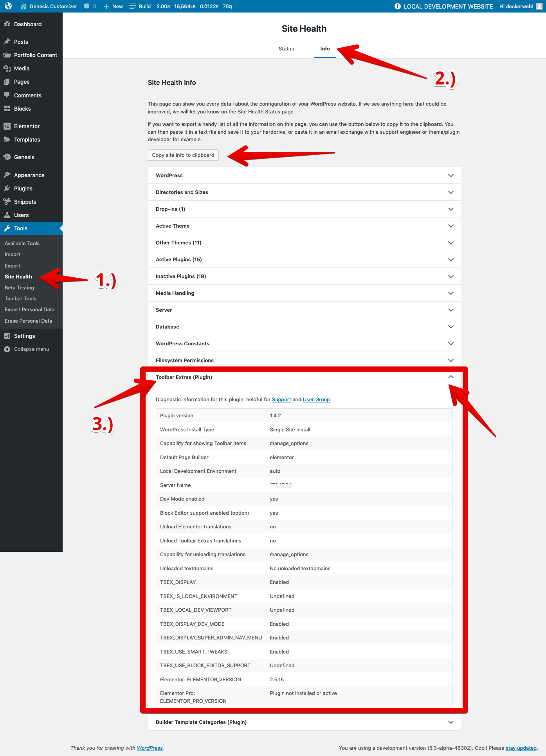
Task: Click the Appearance paintbrush icon
Action: (7, 175)
